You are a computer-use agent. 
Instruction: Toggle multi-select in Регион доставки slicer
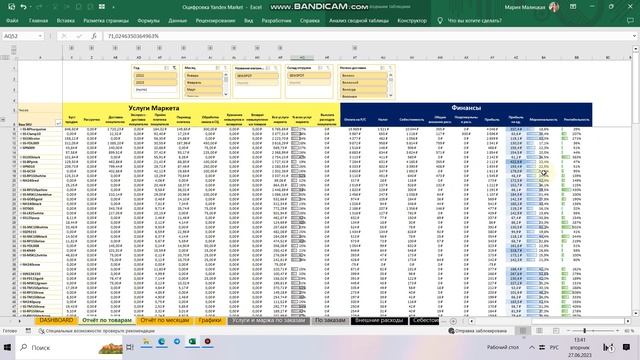click(x=382, y=68)
